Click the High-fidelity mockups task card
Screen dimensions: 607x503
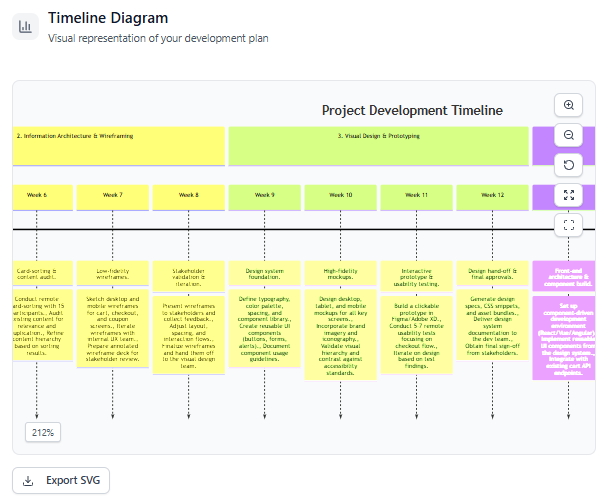tap(340, 273)
